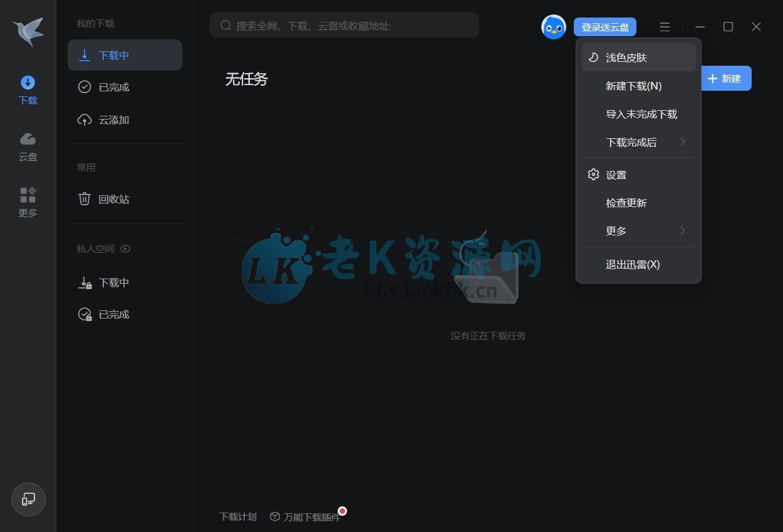Choose 新建下载(N) from menu
The height and width of the screenshot is (532, 783).
pos(638,86)
